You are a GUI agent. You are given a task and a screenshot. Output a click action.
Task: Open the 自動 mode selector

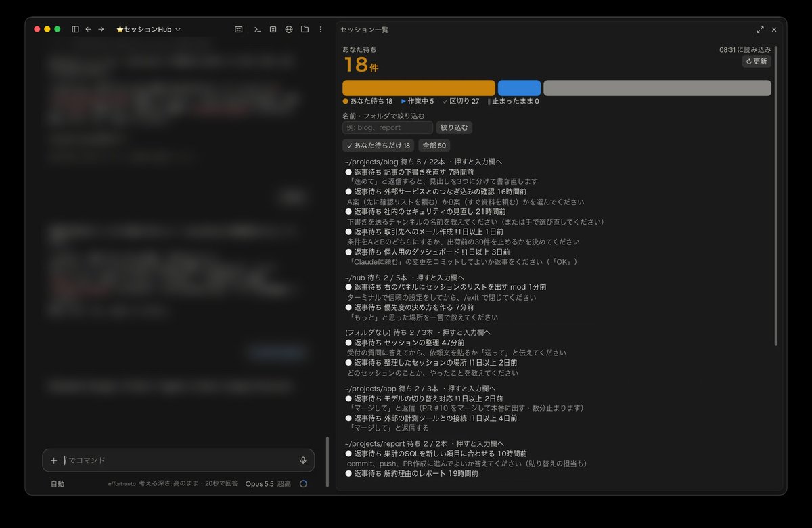coord(58,484)
